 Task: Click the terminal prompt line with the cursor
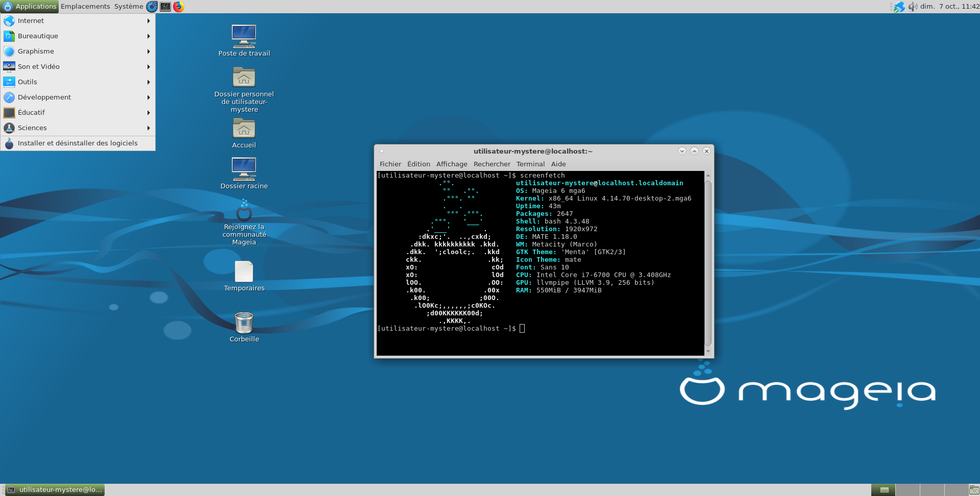tap(451, 329)
